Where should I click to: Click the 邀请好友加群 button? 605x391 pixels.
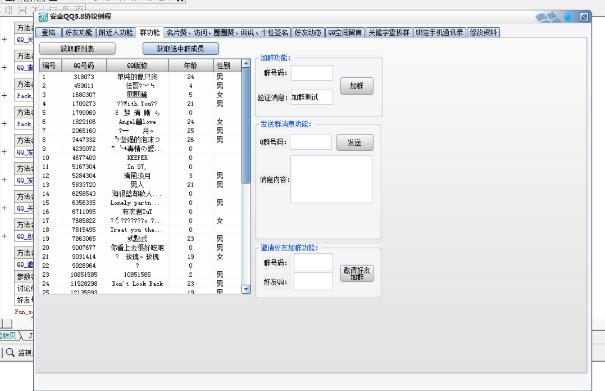coord(357,273)
